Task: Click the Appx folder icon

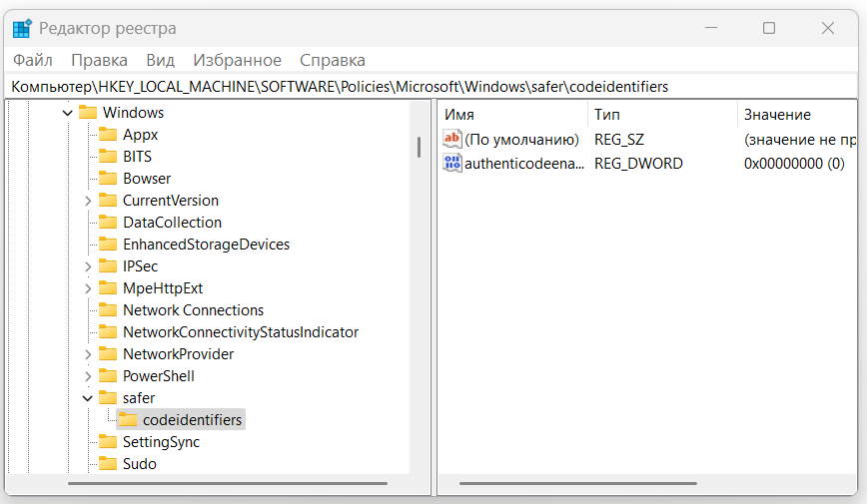Action: pos(108,135)
